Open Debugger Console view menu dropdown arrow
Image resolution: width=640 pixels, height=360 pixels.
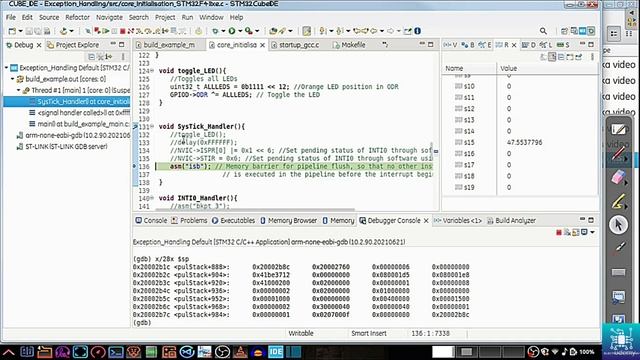(x=593, y=232)
